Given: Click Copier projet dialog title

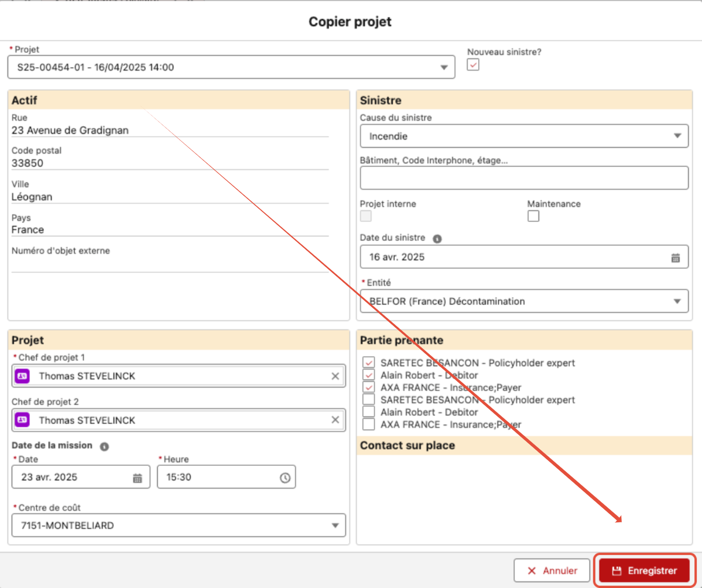Looking at the screenshot, I should (350, 22).
